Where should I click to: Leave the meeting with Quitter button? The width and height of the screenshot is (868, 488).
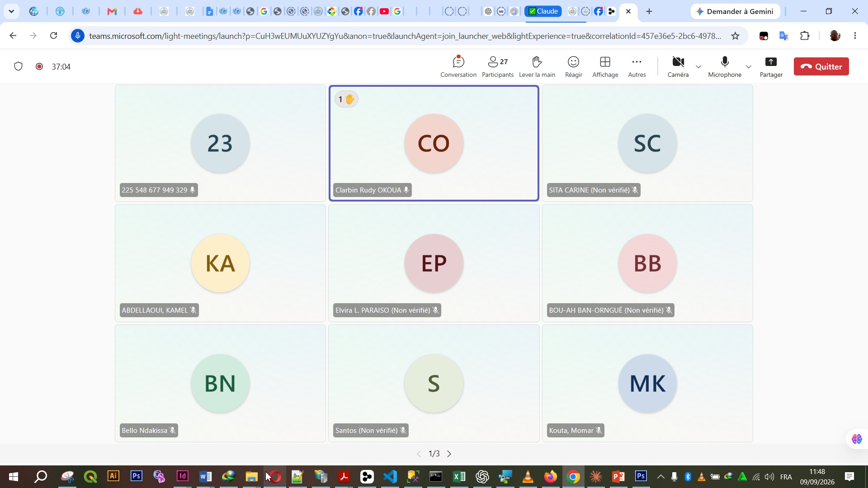(x=821, y=66)
